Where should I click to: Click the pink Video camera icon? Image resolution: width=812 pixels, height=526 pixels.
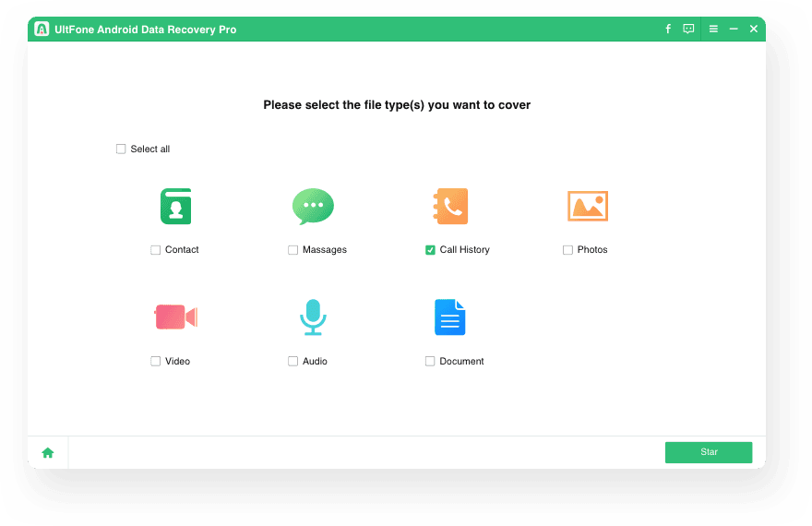(175, 317)
